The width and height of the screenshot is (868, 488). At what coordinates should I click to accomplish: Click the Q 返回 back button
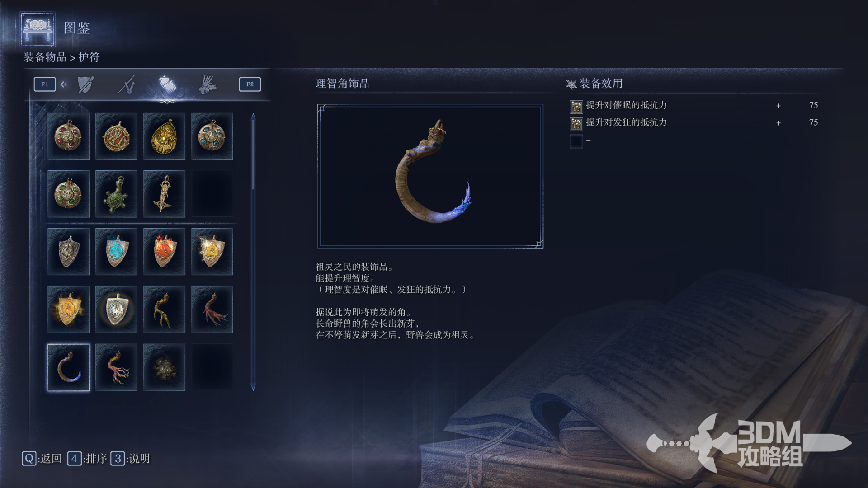[x=42, y=459]
